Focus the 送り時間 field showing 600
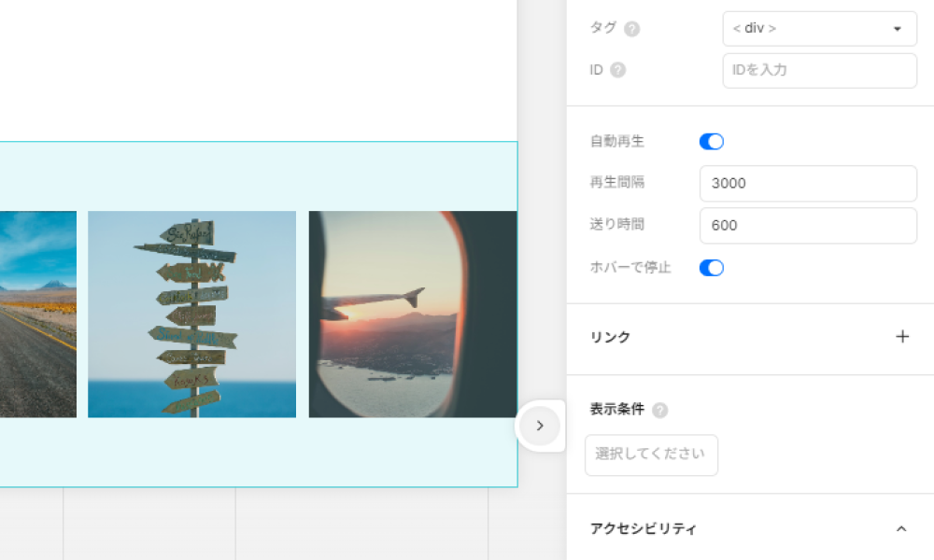The height and width of the screenshot is (560, 934). (808, 226)
